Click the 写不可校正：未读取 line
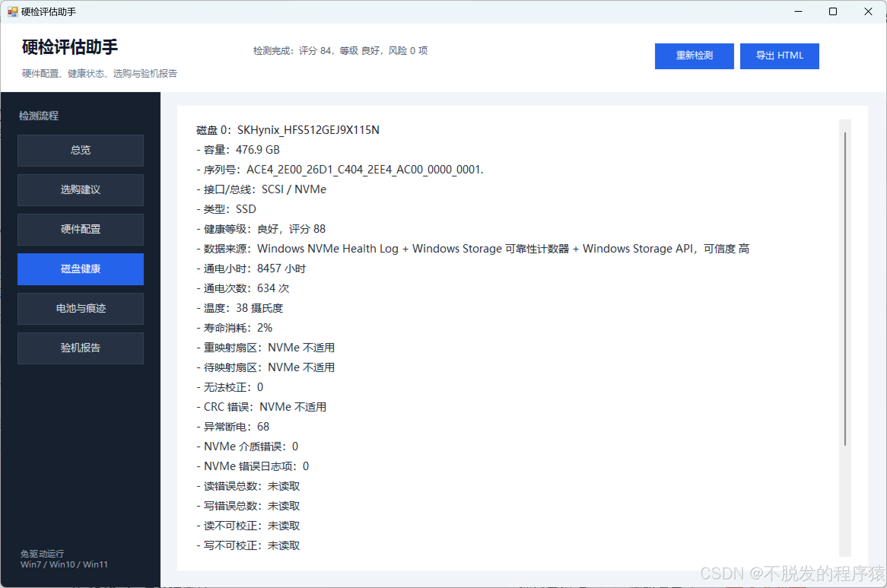The image size is (887, 588). [248, 545]
